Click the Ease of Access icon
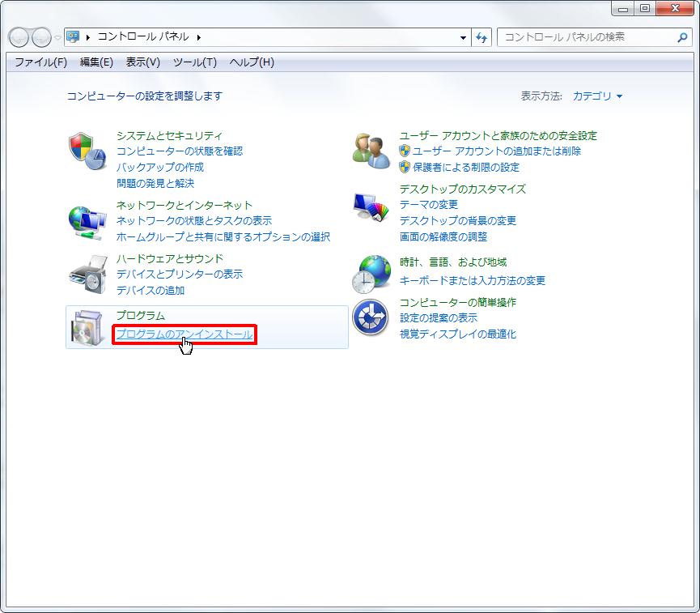The image size is (700, 613). [x=371, y=317]
